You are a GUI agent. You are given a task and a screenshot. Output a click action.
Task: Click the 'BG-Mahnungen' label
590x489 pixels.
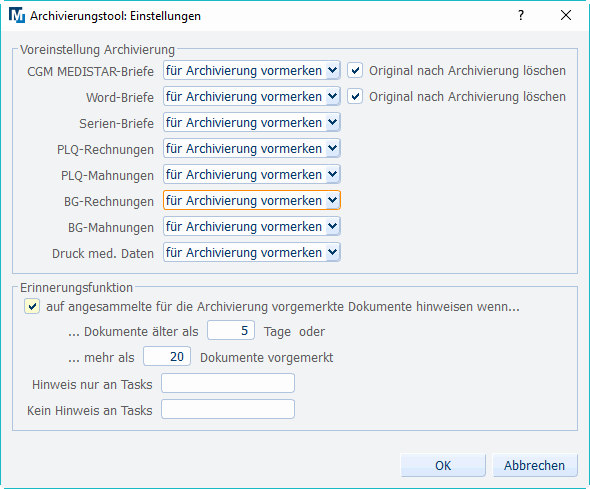[111, 227]
